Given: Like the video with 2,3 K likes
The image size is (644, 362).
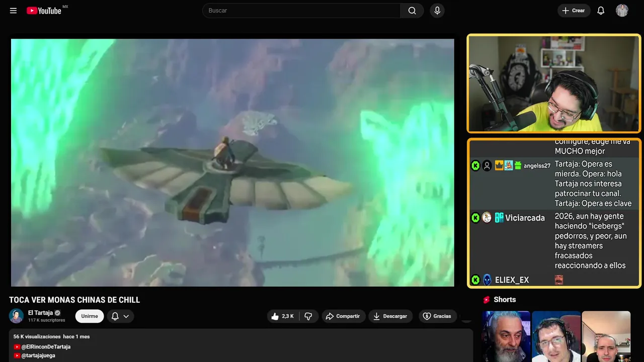Looking at the screenshot, I should 282,316.
